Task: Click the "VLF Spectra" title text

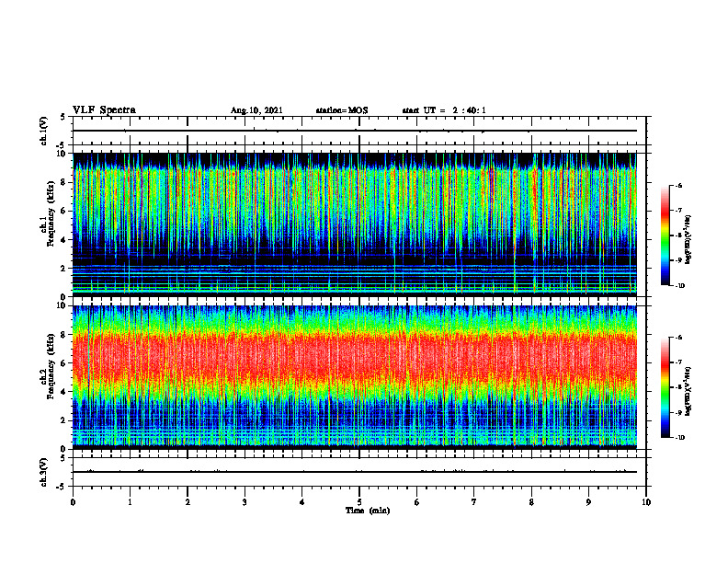Action: (105, 110)
